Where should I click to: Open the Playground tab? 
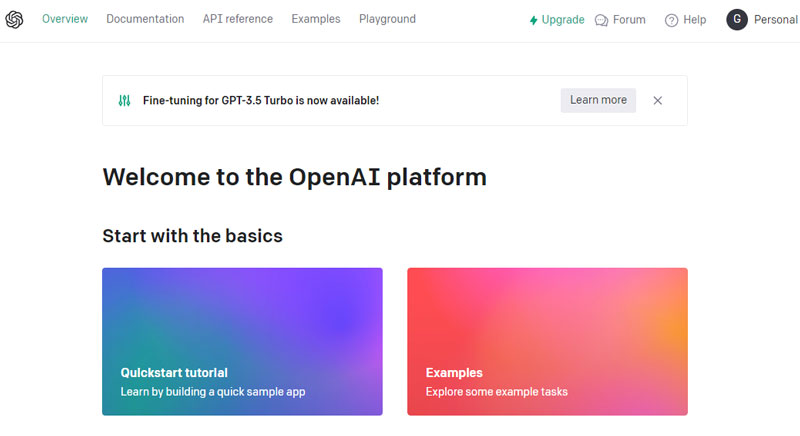387,19
